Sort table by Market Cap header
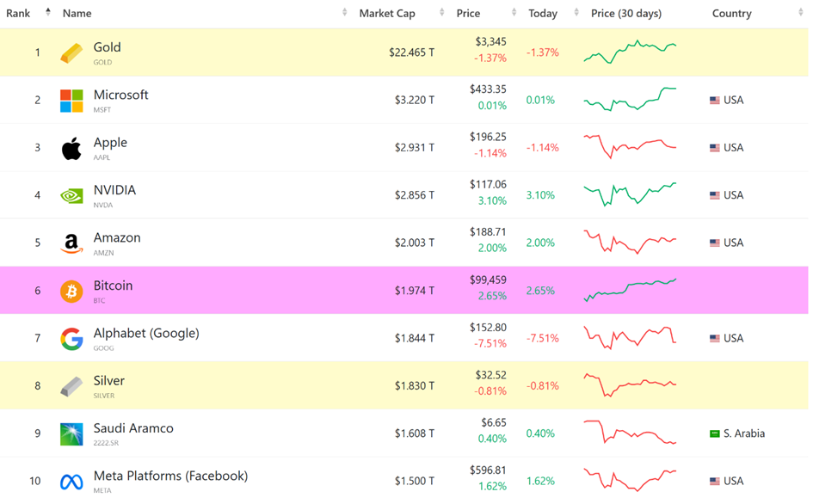The width and height of the screenshot is (813, 504). coord(386,13)
